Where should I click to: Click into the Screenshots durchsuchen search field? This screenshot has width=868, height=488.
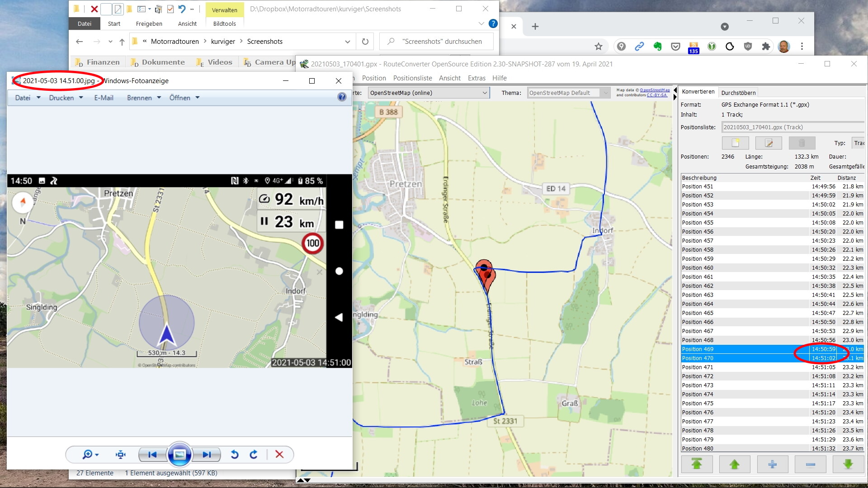(436, 42)
